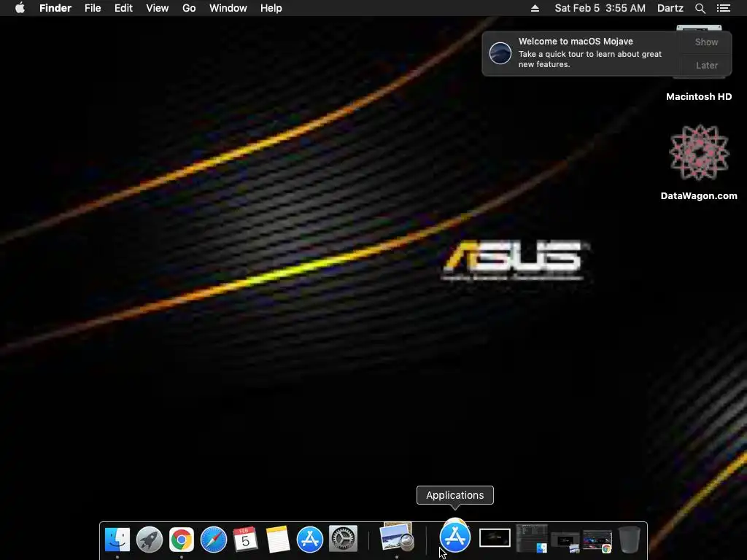The width and height of the screenshot is (747, 560).
Task: Open Notification Center list icon
Action: pyautogui.click(x=724, y=8)
